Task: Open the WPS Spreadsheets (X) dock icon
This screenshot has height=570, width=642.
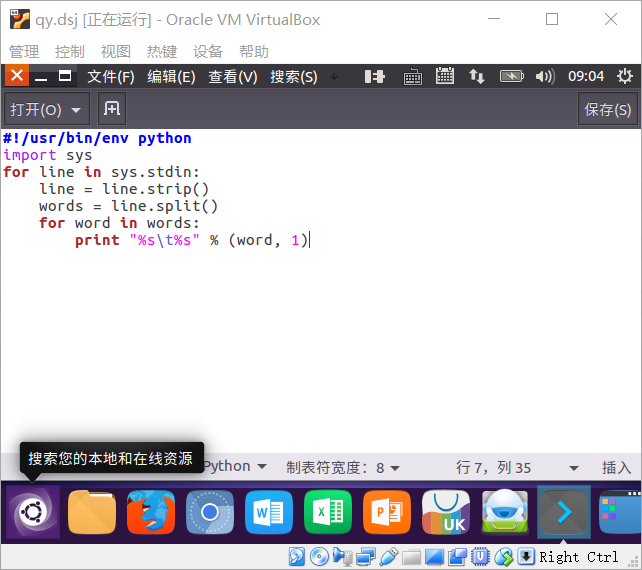Action: [328, 512]
